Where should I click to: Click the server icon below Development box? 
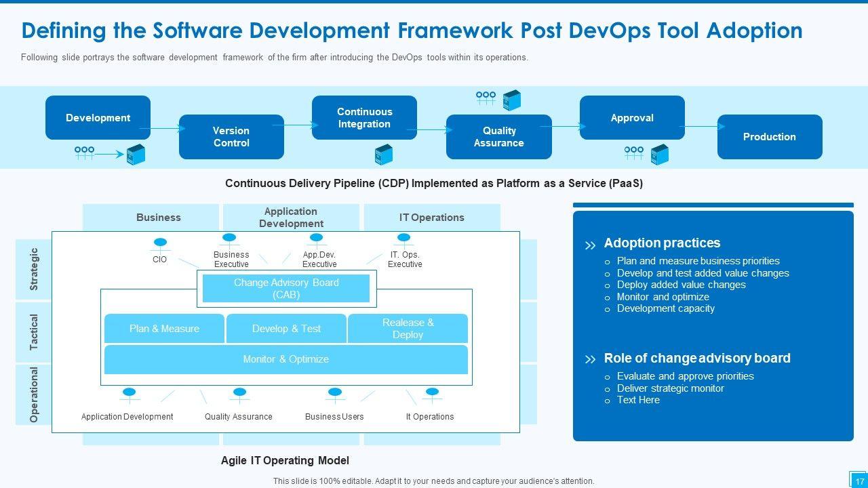tap(136, 155)
